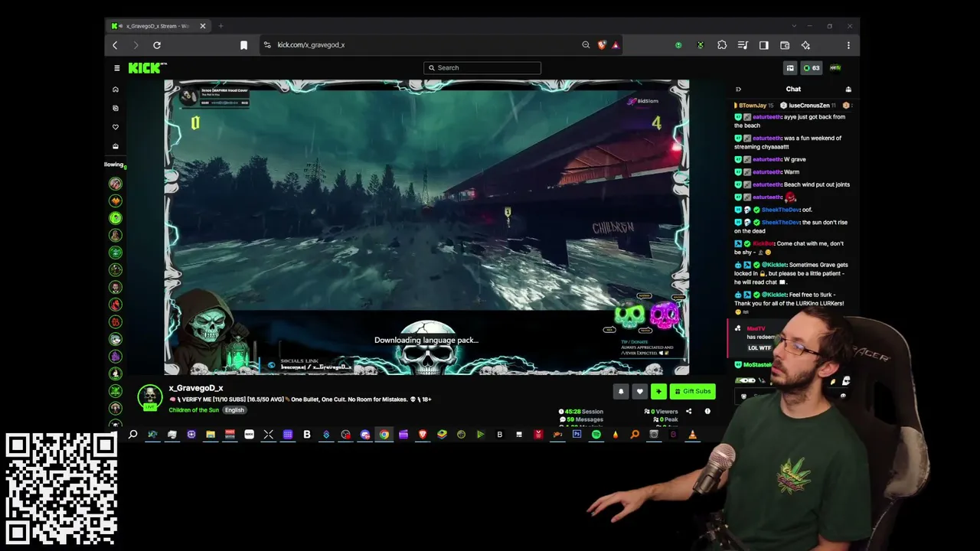Viewport: 980px width, 551px height.
Task: Open the Extensions puzzle piece menu
Action: click(x=722, y=45)
